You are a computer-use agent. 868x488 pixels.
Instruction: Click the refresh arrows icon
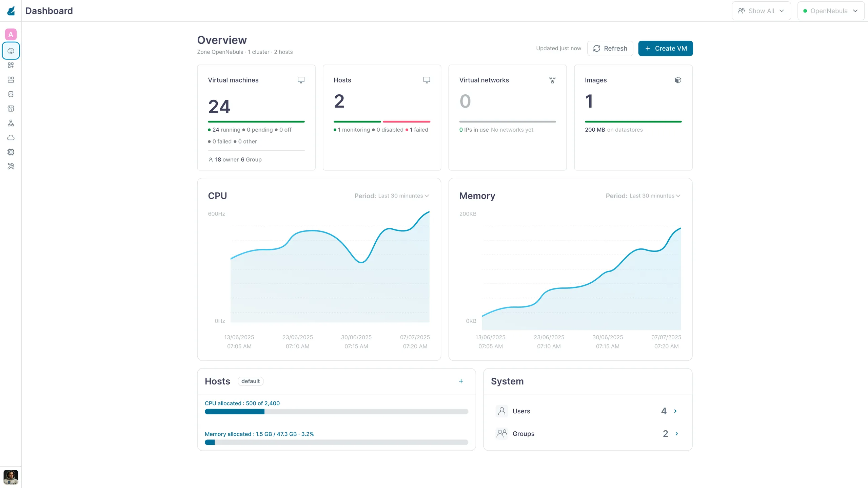click(597, 49)
